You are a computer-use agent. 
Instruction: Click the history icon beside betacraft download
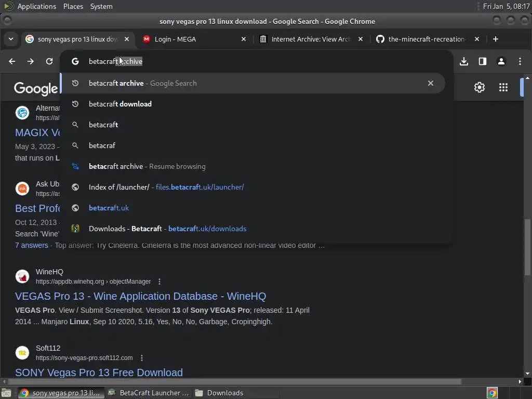75,104
